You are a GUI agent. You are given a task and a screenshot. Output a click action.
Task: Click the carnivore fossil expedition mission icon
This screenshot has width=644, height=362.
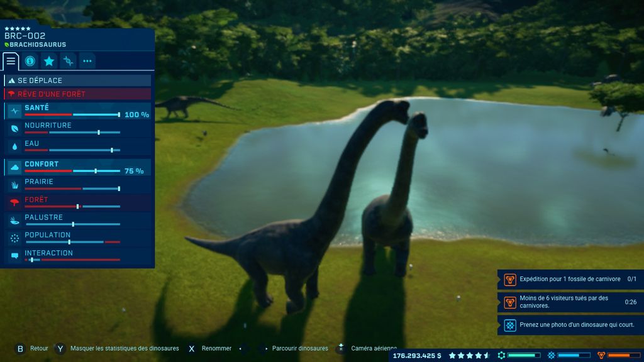pyautogui.click(x=509, y=280)
